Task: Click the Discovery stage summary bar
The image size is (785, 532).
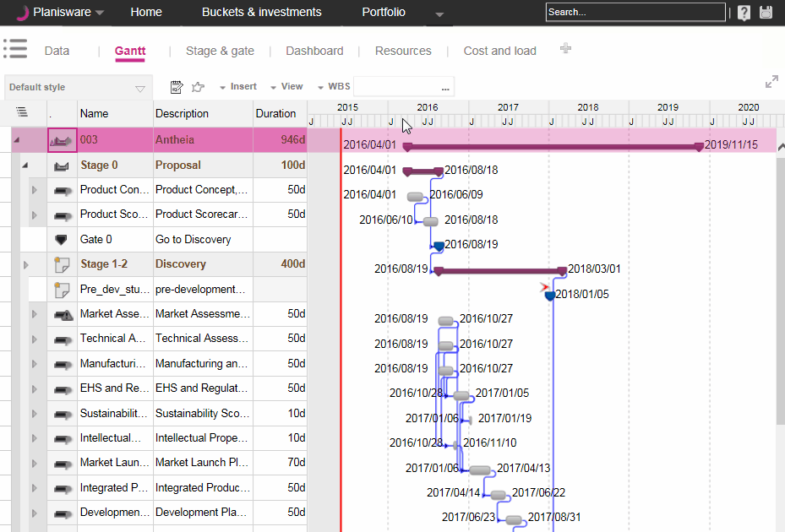Action: 500,271
